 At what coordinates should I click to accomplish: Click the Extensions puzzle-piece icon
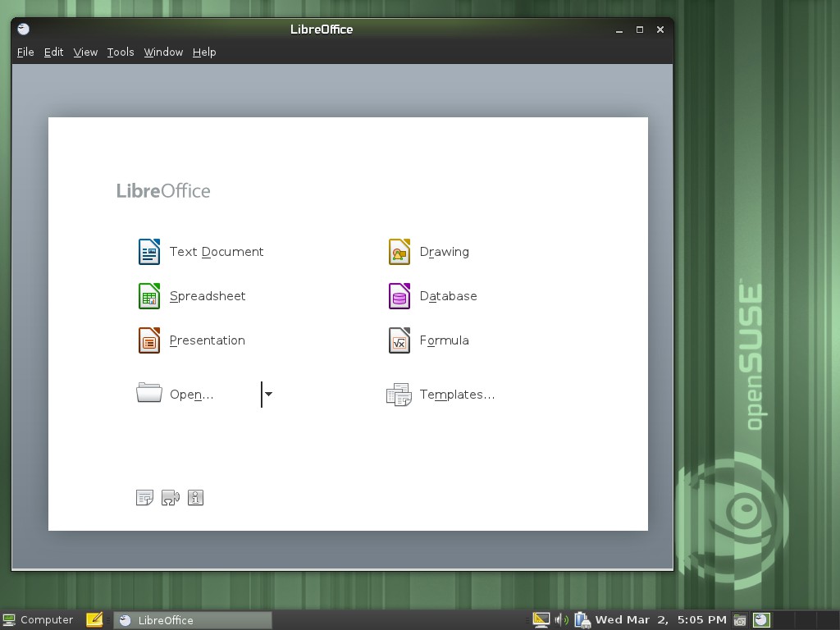[x=171, y=497]
